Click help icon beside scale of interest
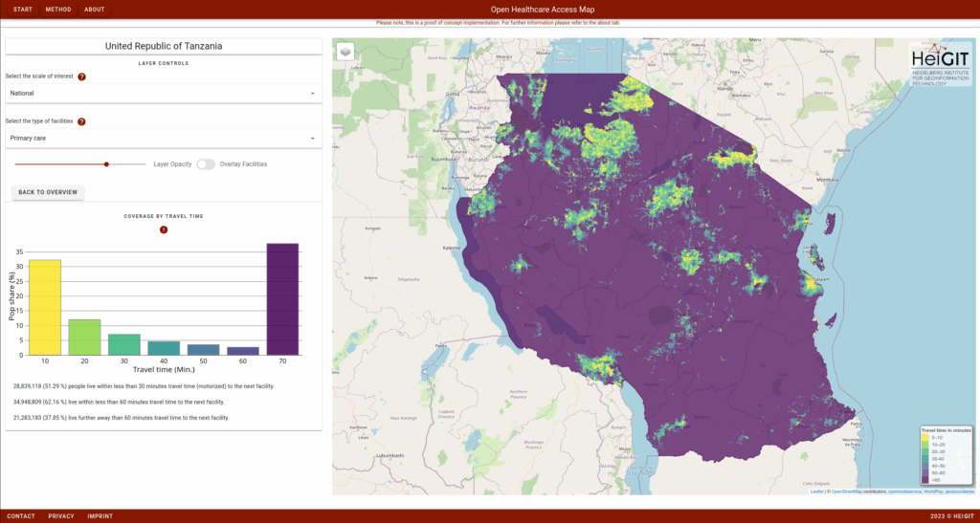Image resolution: width=980 pixels, height=523 pixels. (x=81, y=76)
